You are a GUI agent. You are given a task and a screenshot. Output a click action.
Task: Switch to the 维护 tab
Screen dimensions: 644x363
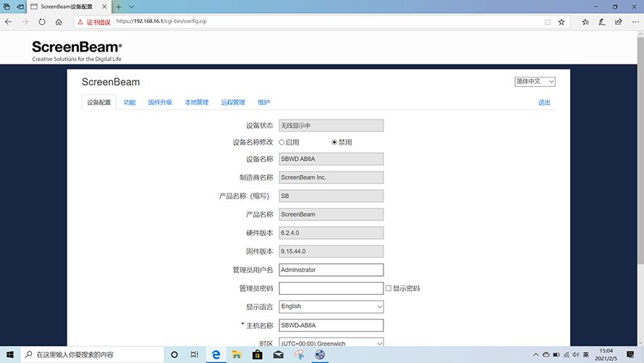pos(263,102)
